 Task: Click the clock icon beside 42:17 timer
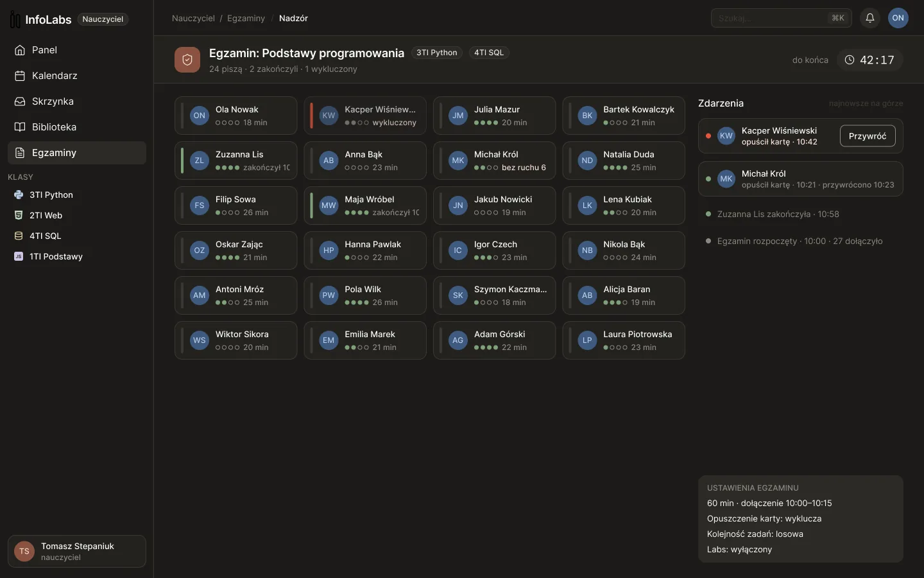pyautogui.click(x=850, y=60)
